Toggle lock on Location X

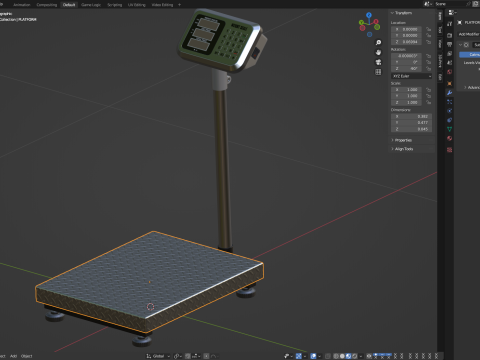428,29
